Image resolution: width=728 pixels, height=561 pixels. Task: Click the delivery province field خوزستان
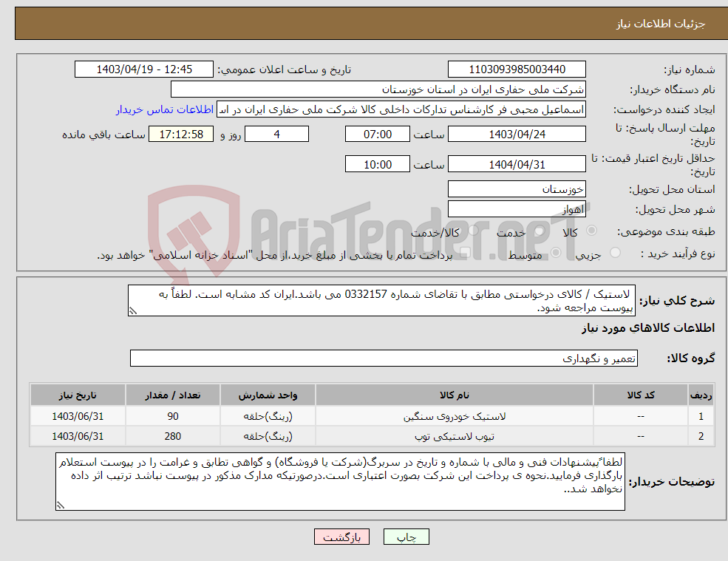coord(517,189)
